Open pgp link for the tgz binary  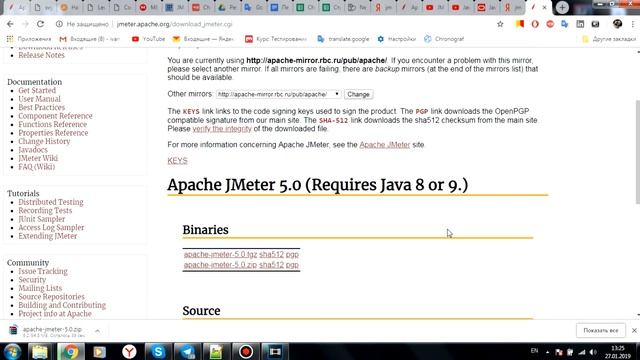point(292,254)
